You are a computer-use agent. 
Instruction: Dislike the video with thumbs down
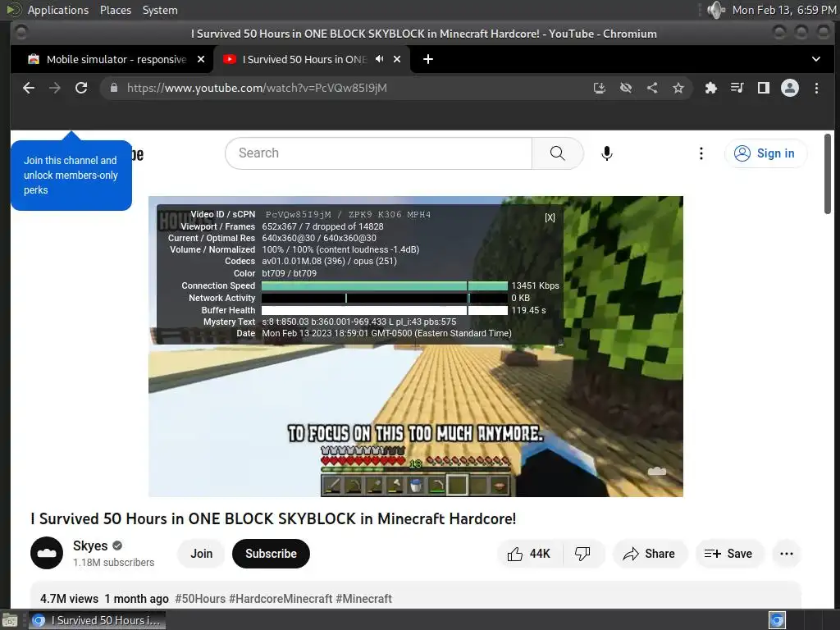tap(583, 554)
